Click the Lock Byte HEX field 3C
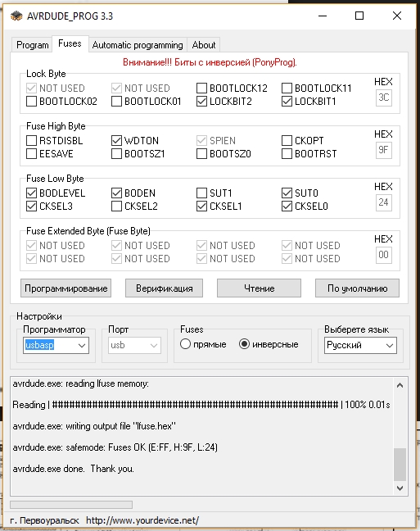420x531 pixels. [x=384, y=98]
